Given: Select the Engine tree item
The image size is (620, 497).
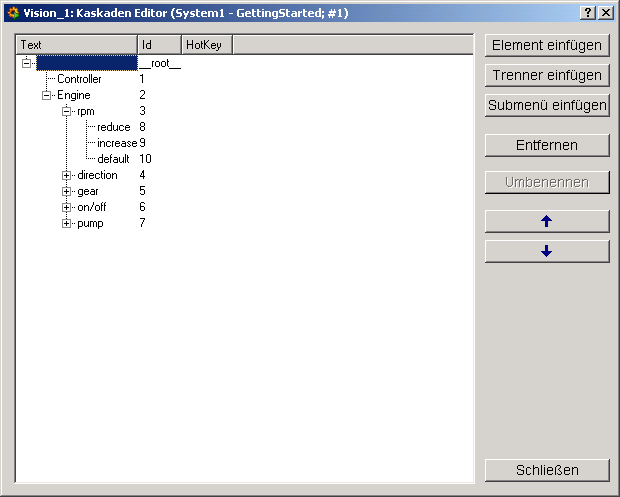Looking at the screenshot, I should click(74, 95).
